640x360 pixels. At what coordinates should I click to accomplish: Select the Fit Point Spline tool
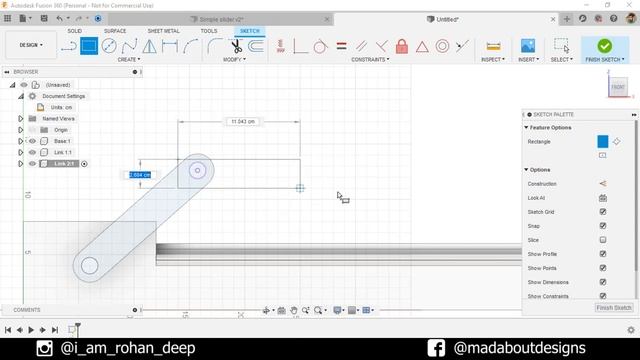129,46
